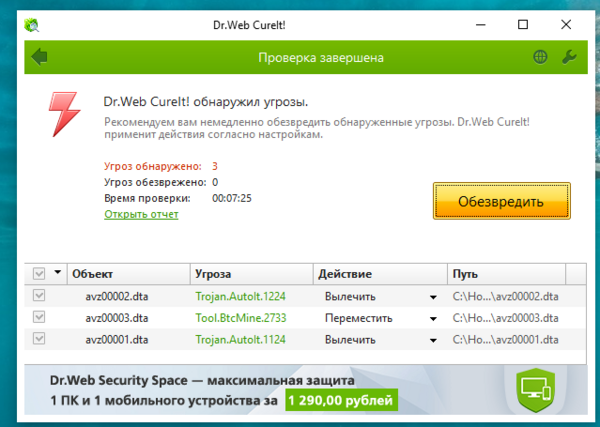Click the Проверка завершена header text
The image size is (600, 427).
coord(321,58)
